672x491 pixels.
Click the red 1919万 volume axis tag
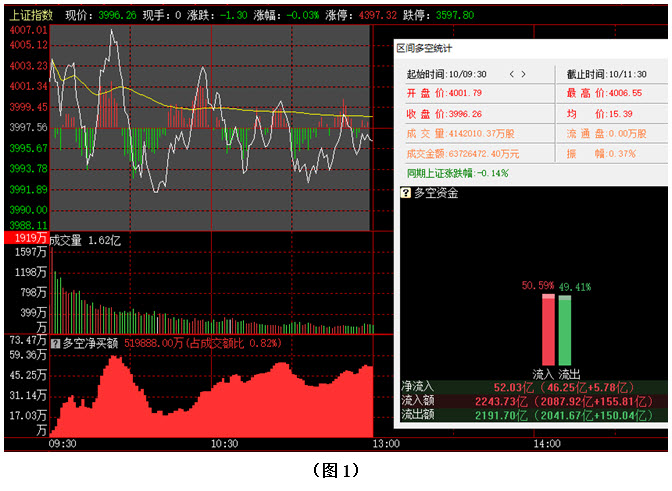24,239
